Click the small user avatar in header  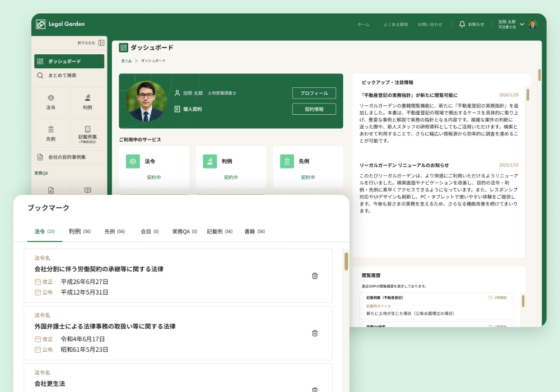coord(533,24)
